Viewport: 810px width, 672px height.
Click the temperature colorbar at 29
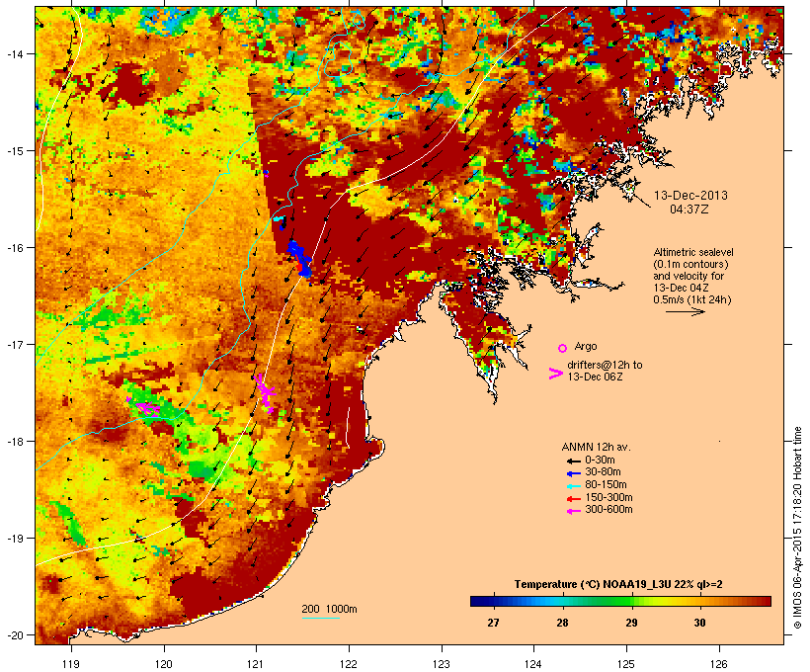pos(631,601)
